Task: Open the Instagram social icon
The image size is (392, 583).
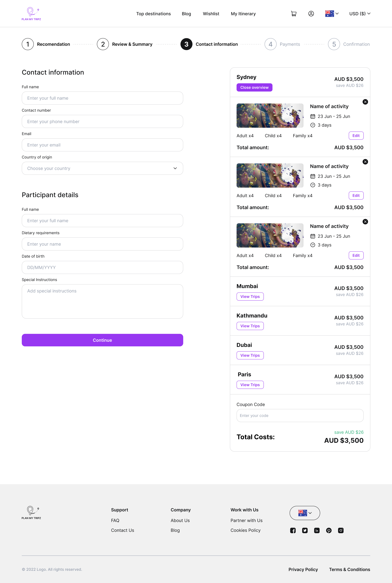Action: tap(341, 530)
